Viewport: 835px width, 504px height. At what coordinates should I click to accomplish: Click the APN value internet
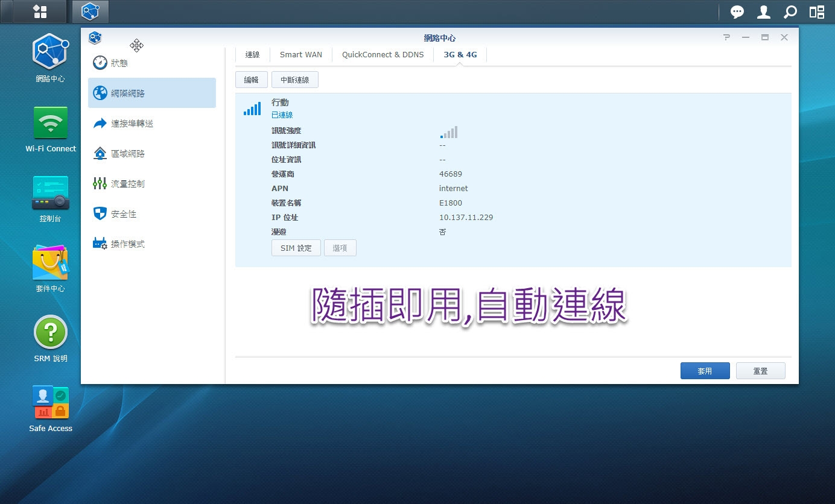tap(454, 188)
